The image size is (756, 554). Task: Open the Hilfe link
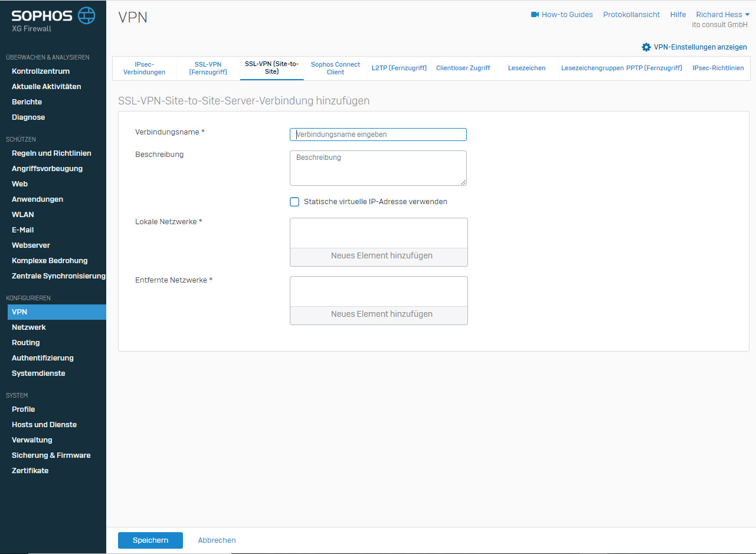click(678, 15)
